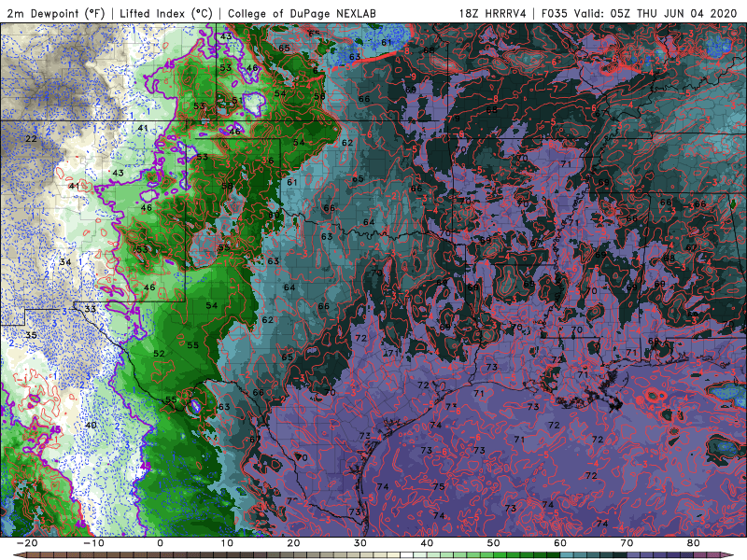Screen dimensions: 747x560
Task: Click the "18Z HRRRV4" model run label
Action: click(493, 13)
